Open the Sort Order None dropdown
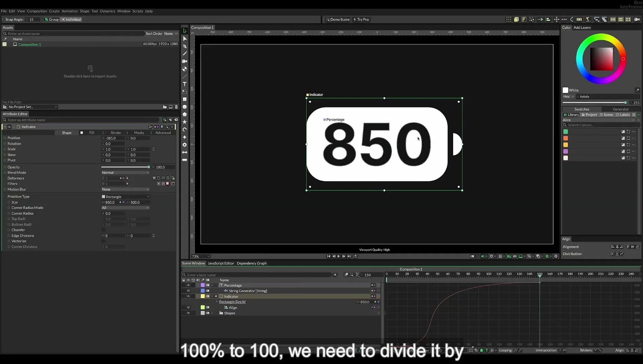This screenshot has height=364, width=643. (171, 33)
